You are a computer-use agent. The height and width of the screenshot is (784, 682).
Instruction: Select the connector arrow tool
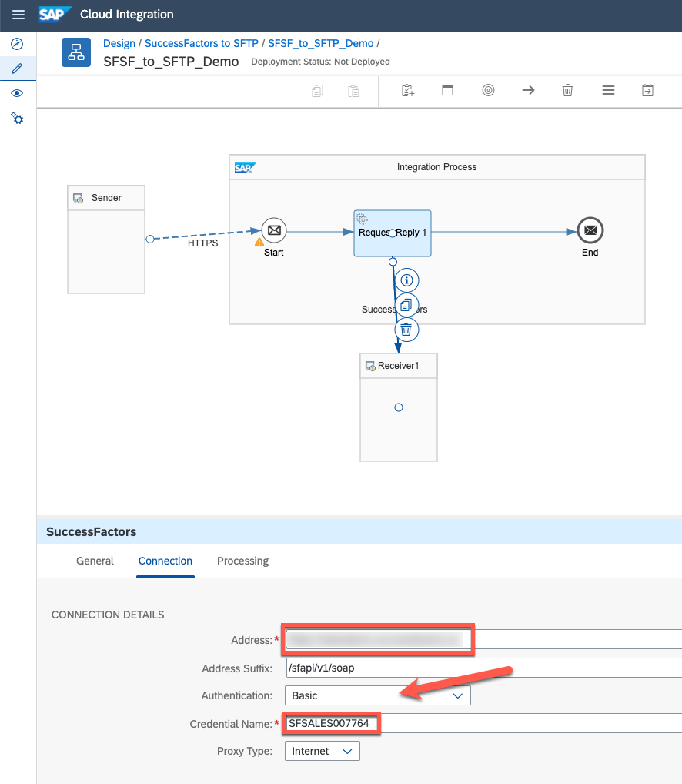pyautogui.click(x=528, y=90)
